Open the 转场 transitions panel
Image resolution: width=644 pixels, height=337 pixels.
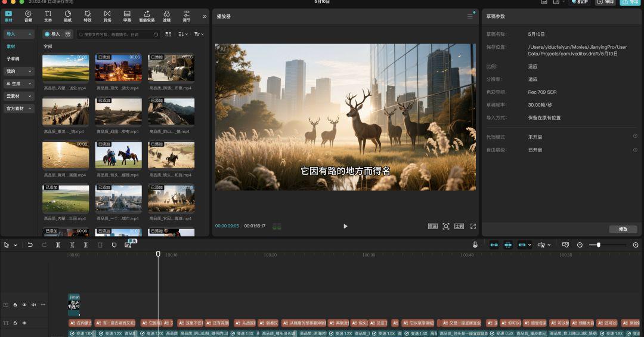point(107,16)
